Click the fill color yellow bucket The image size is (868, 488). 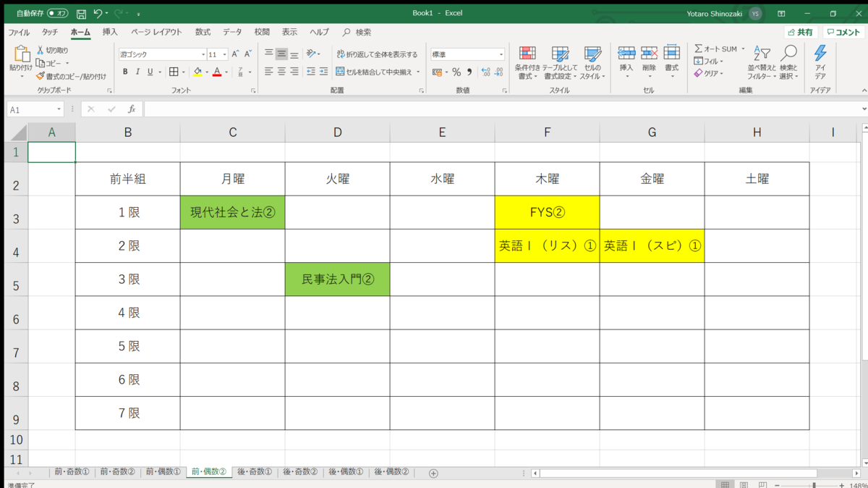(197, 72)
